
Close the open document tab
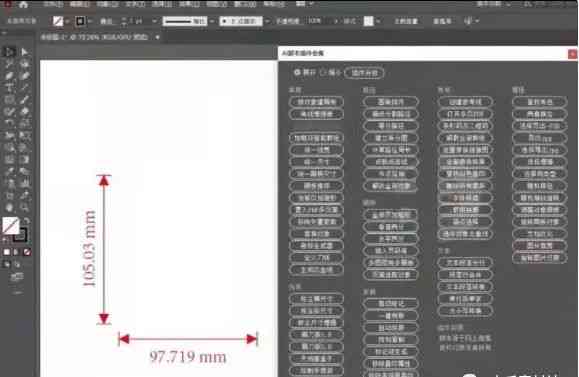[x=158, y=37]
